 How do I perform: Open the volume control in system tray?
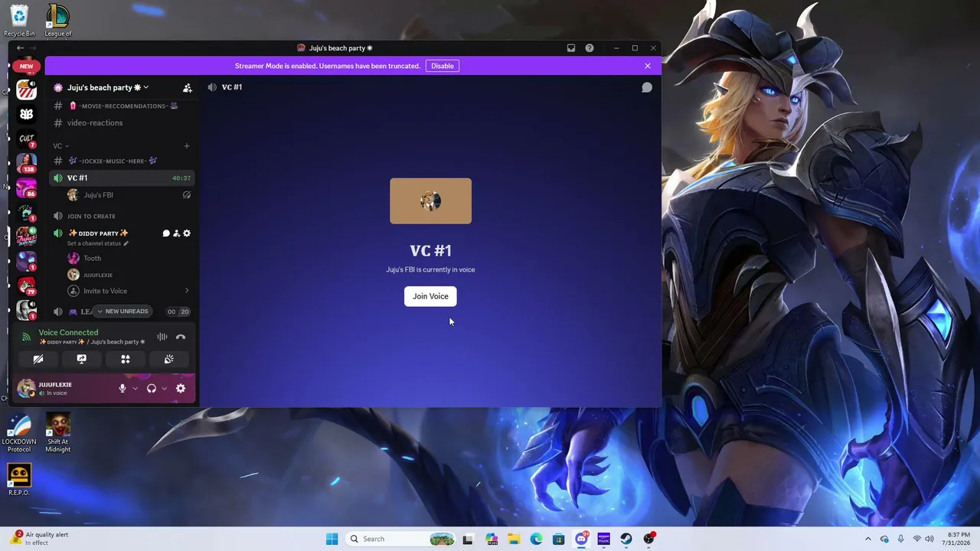tap(929, 539)
